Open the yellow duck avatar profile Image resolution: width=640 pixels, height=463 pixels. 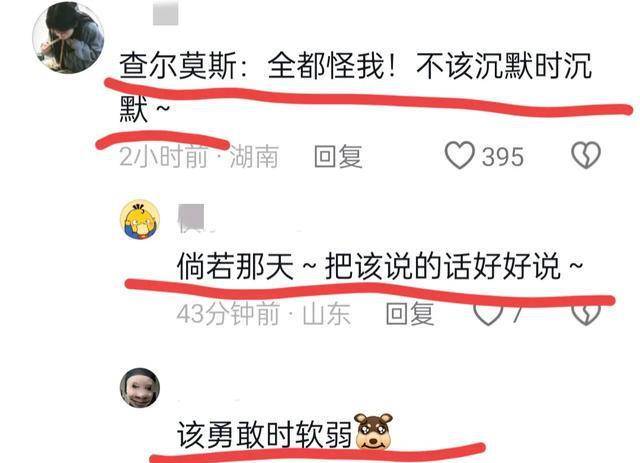(140, 220)
